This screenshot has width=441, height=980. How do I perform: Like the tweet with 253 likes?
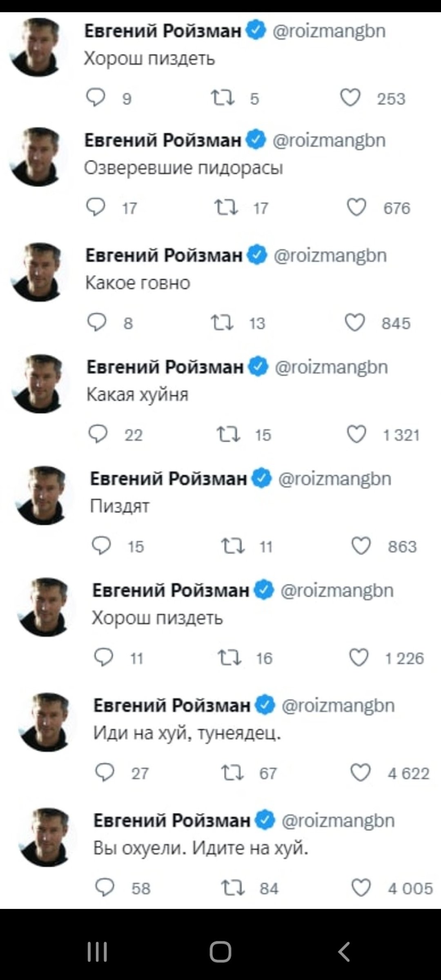[x=350, y=98]
